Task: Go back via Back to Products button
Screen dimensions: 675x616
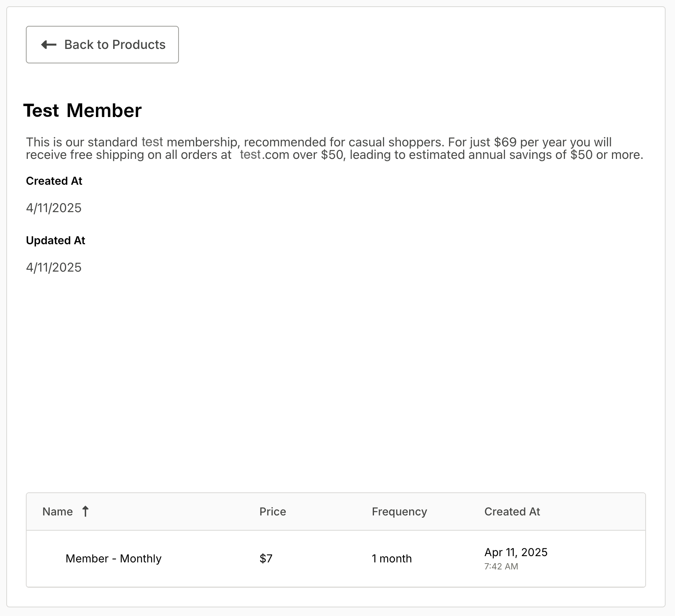Action: pyautogui.click(x=102, y=45)
